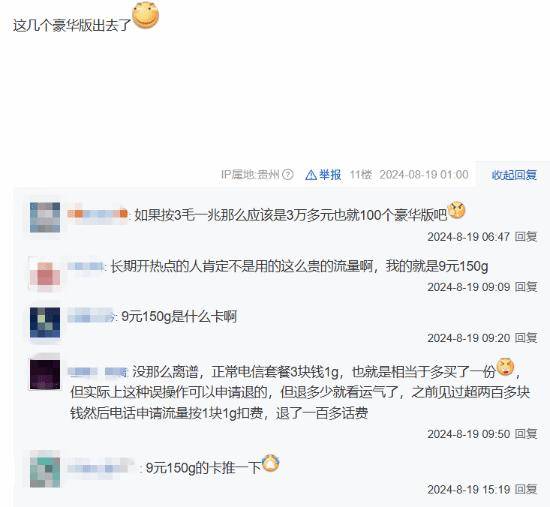Open the first commenter's pixelated avatar
This screenshot has height=507, width=550.
coord(45,217)
